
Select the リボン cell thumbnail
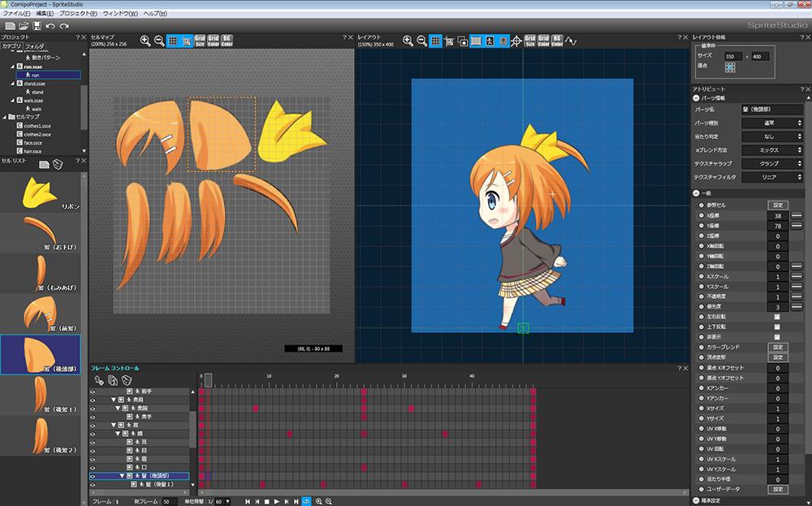click(x=41, y=192)
